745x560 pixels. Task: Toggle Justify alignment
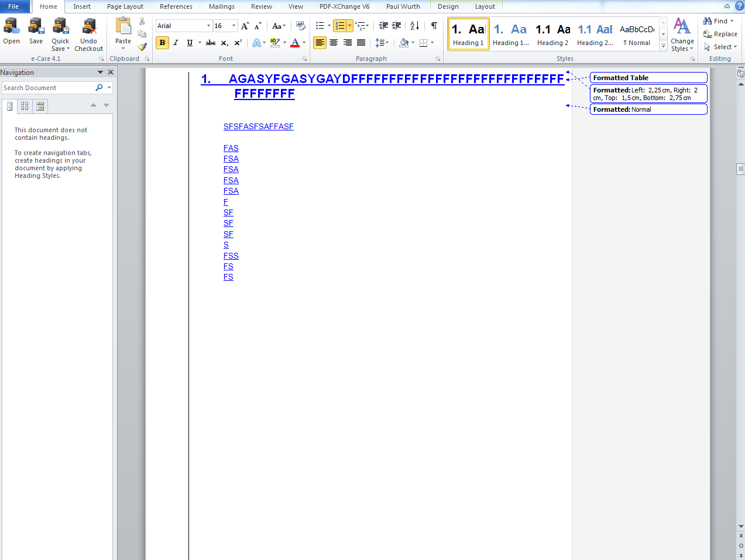[x=362, y=43]
